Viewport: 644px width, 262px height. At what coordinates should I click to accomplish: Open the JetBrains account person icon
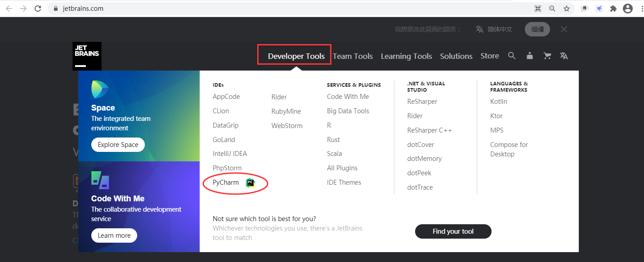point(530,56)
